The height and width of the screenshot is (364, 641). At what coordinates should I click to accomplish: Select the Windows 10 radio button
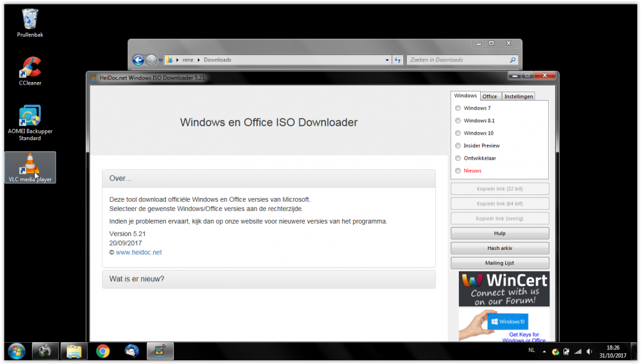[458, 133]
